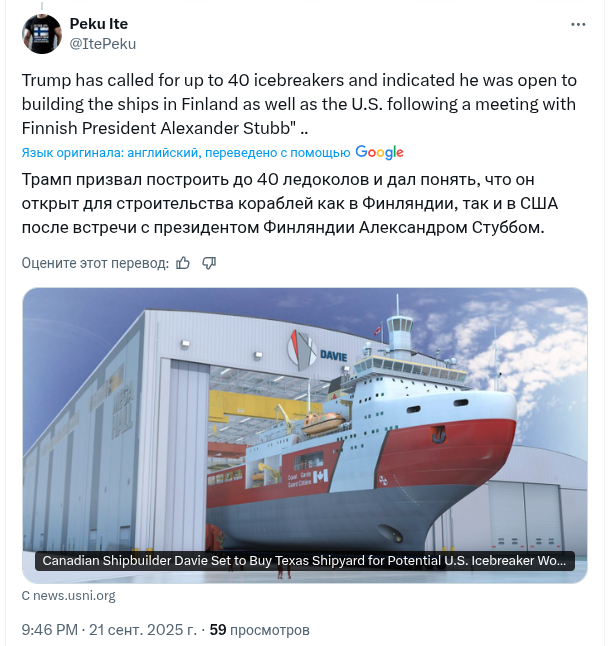Click the Canadian Shipbuilder Davie headline caption
Image resolution: width=608 pixels, height=646 pixels.
click(x=305, y=562)
